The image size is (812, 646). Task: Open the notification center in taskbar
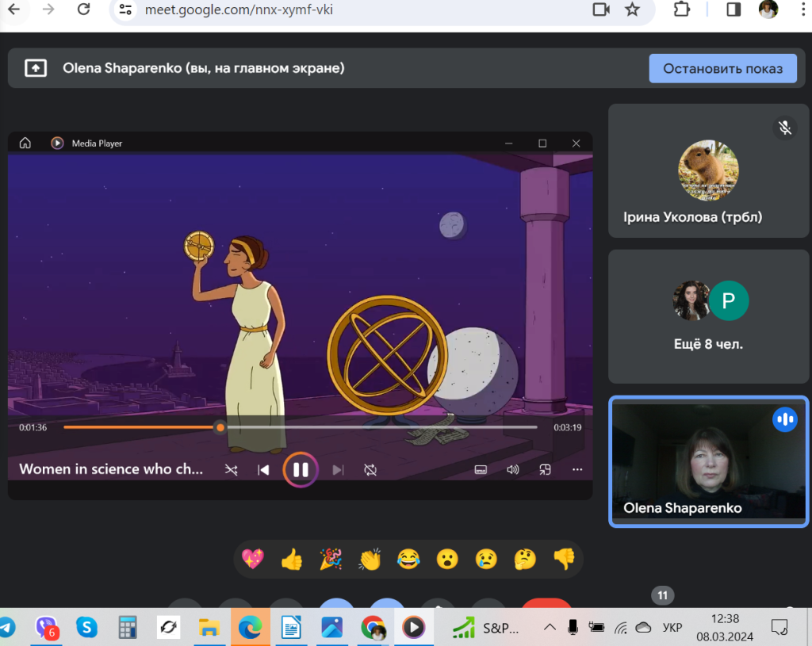coord(779,627)
